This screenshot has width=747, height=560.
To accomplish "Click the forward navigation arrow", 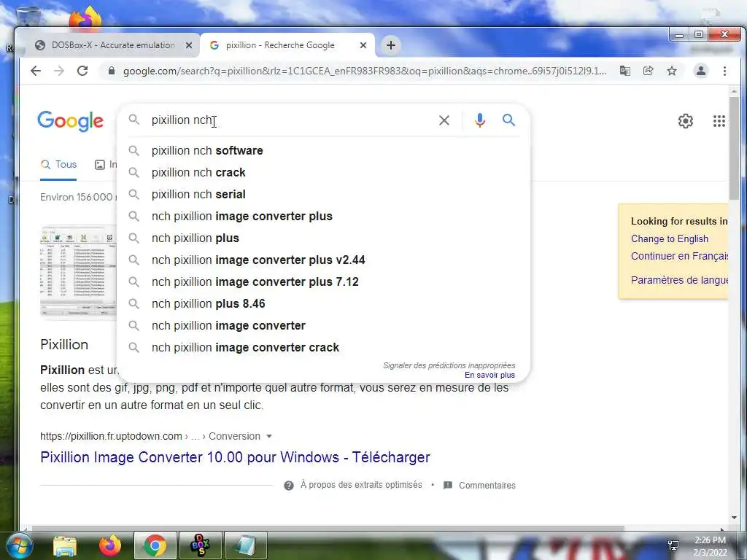I will [x=59, y=71].
